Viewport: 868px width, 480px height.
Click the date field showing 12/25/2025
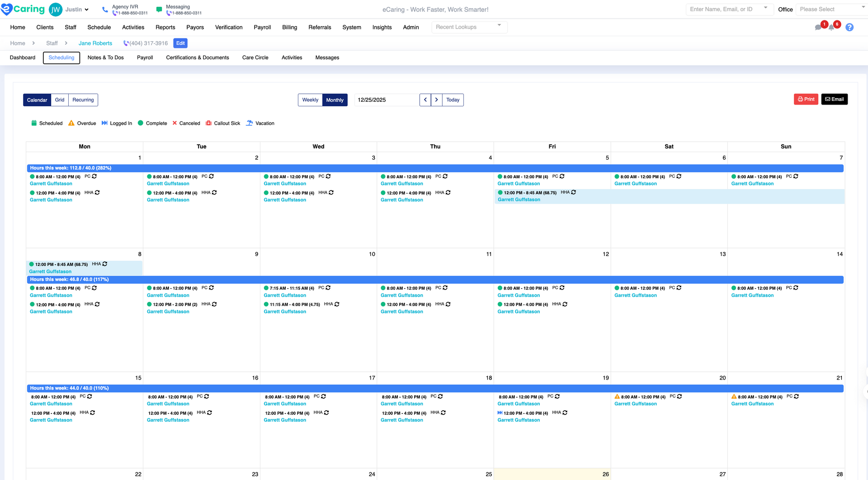387,100
